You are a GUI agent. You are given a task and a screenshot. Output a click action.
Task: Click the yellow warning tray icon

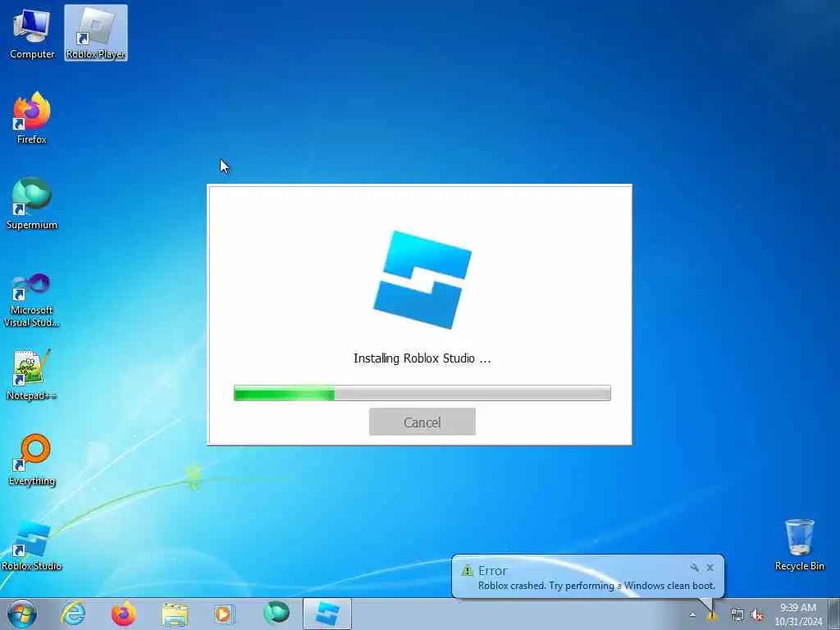712,615
